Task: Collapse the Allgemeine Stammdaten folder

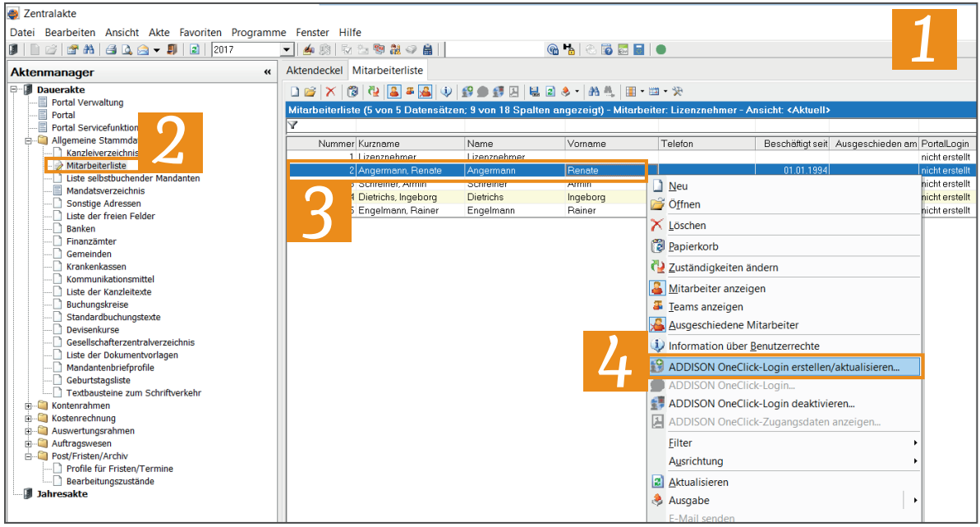Action: [x=29, y=140]
